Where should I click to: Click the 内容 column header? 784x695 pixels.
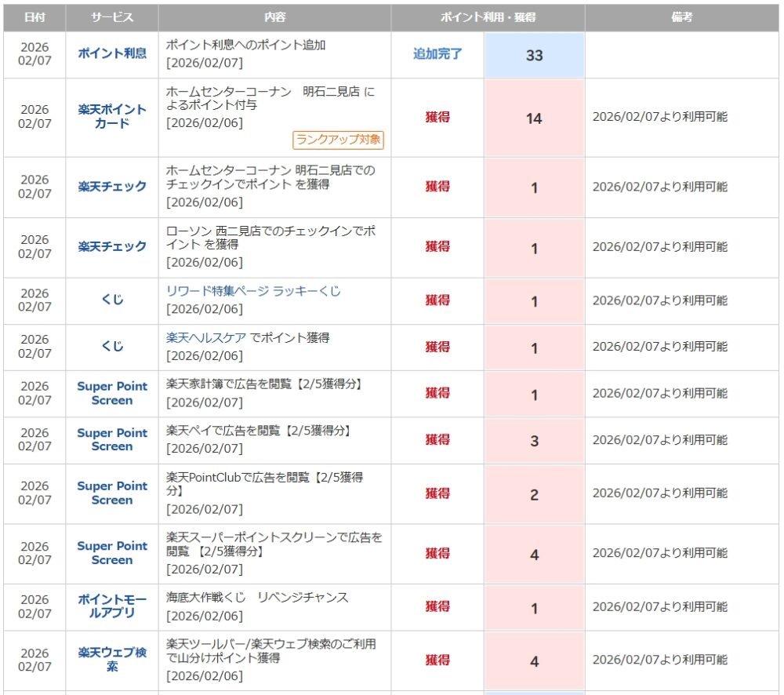coord(274,17)
